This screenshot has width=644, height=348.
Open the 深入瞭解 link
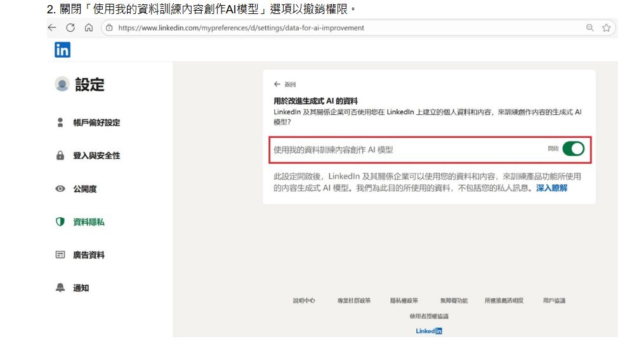tap(551, 188)
